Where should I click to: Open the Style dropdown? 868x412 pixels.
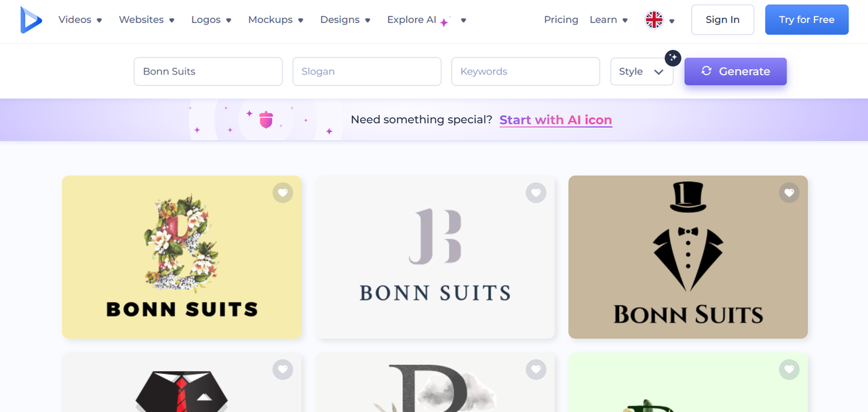[x=641, y=72]
